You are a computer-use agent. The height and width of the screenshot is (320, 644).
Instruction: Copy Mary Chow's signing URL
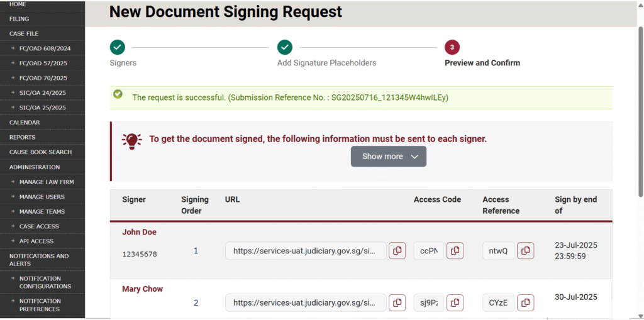(397, 302)
